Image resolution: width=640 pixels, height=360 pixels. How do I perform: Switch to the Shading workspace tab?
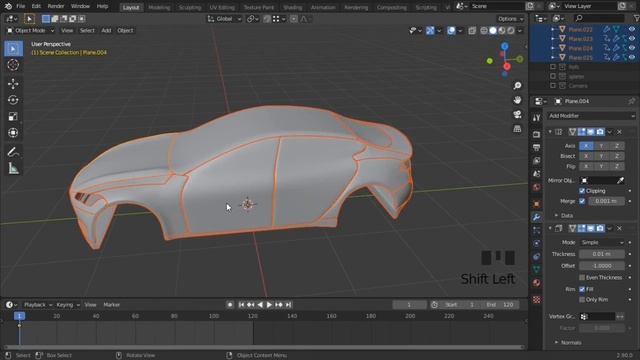[293, 7]
